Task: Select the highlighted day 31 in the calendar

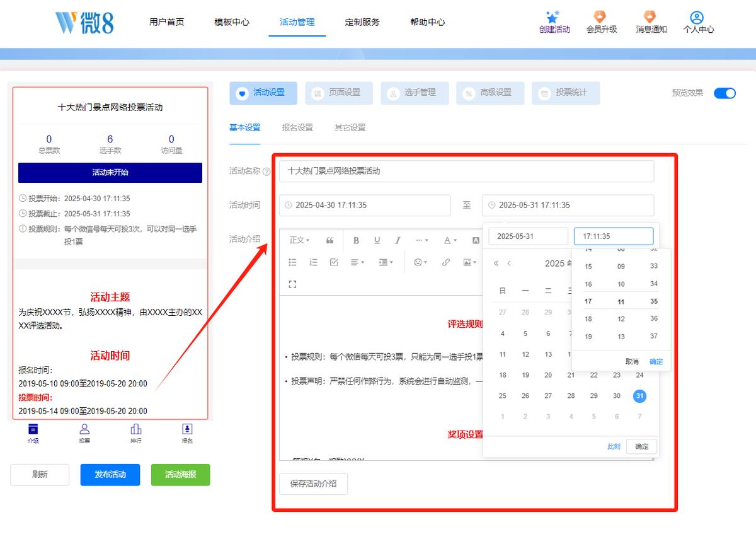Action: (639, 396)
